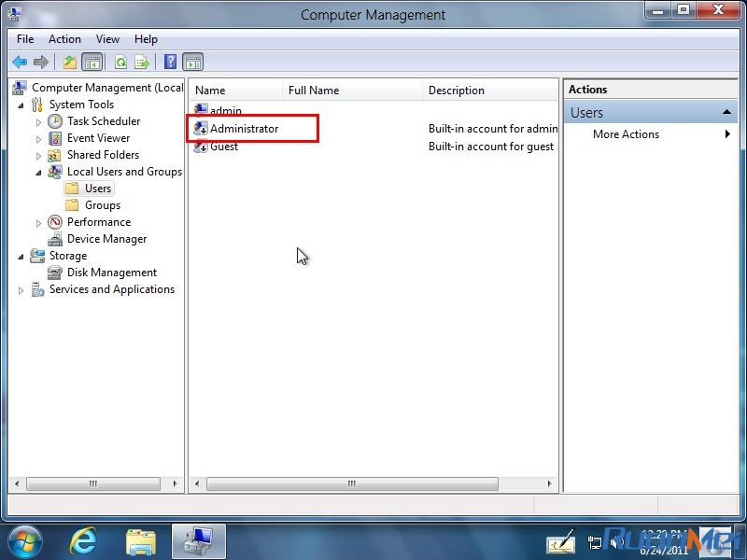Sort by the Description column header

pyautogui.click(x=489, y=91)
